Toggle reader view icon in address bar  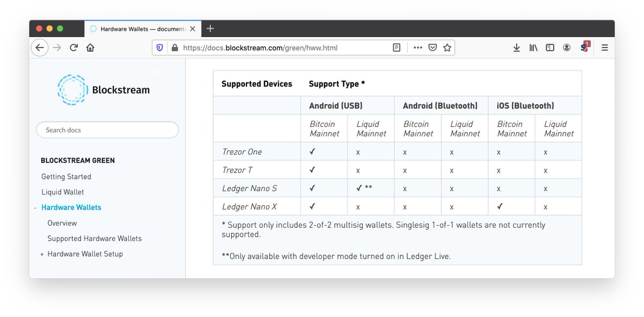[x=397, y=48]
